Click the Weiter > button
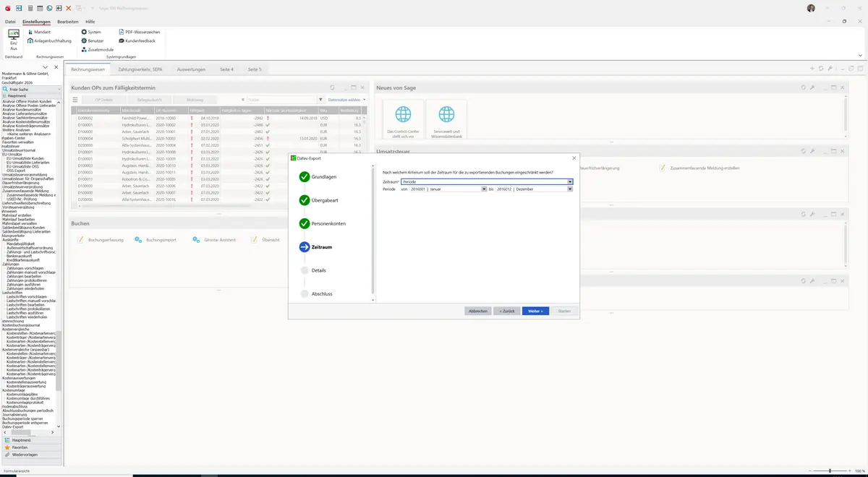 [535, 311]
